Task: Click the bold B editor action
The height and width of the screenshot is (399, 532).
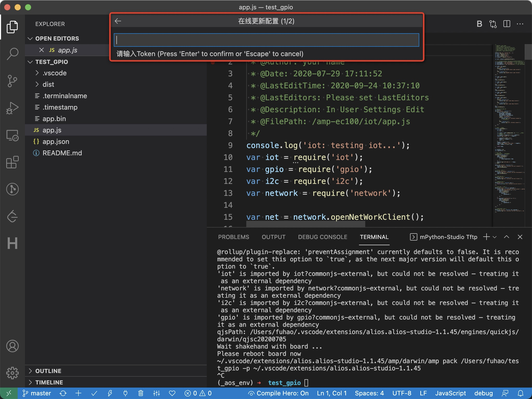Action: point(480,24)
